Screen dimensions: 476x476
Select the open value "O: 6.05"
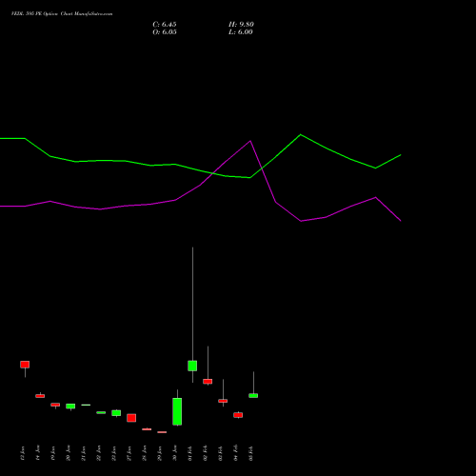pos(165,32)
